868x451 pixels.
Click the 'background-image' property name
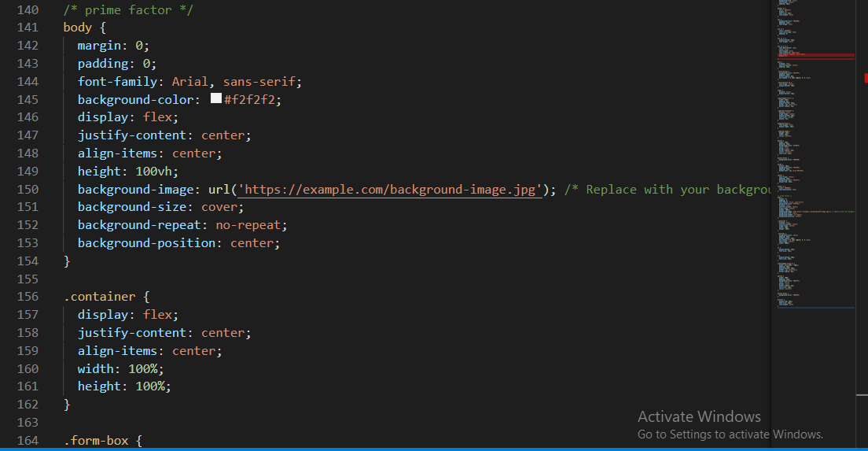click(135, 190)
